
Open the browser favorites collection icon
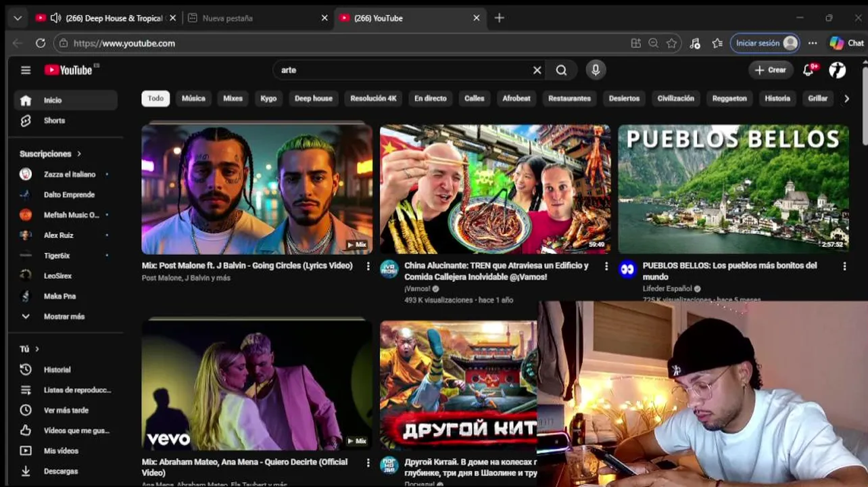click(717, 43)
